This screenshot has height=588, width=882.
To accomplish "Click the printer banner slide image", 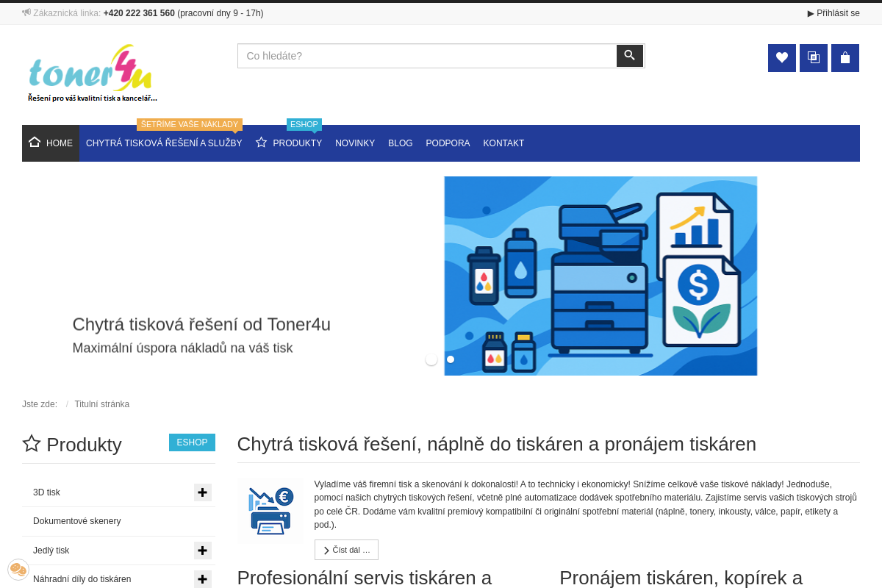I will [x=600, y=276].
